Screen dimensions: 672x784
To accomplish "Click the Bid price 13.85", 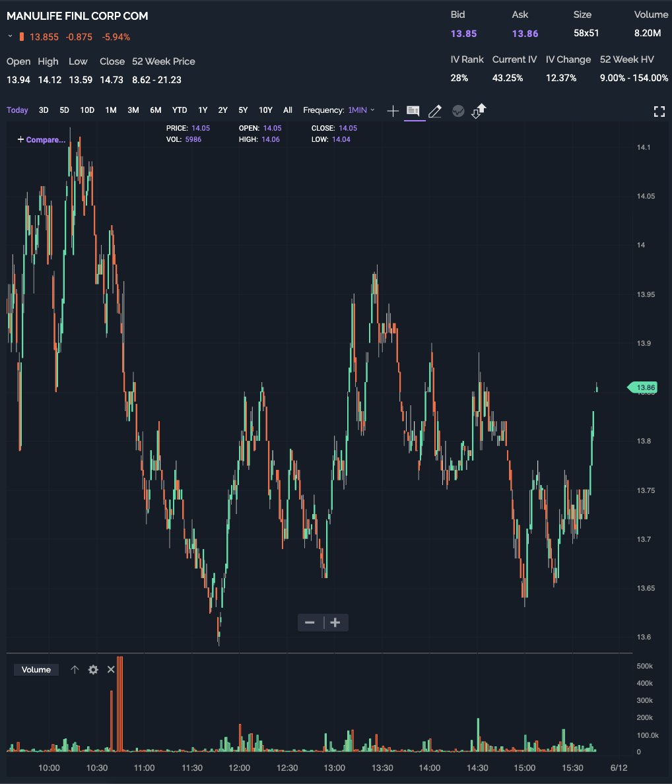I will click(463, 34).
